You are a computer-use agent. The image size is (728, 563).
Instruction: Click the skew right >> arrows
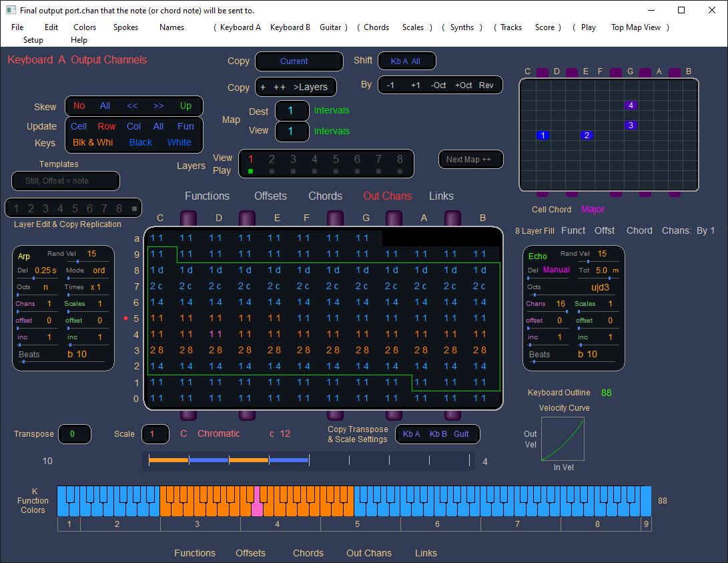159,106
